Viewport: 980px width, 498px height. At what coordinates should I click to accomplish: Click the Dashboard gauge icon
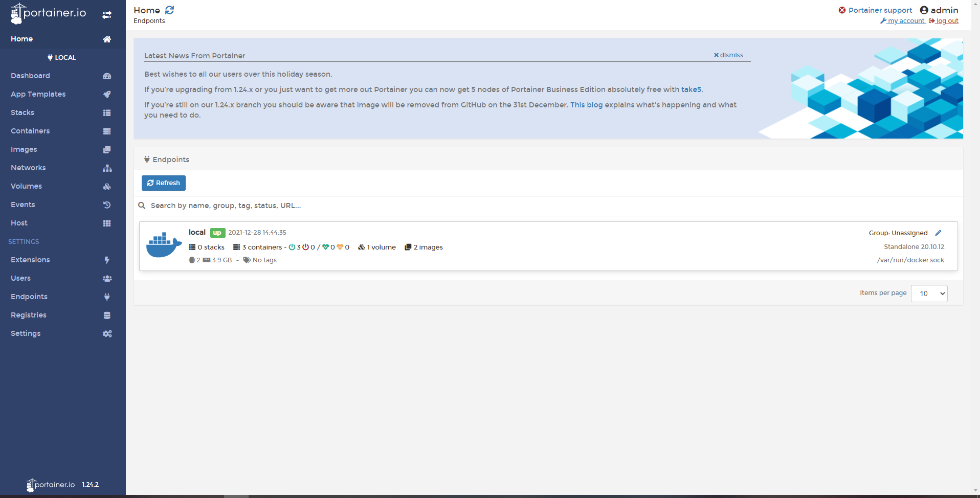pos(107,76)
